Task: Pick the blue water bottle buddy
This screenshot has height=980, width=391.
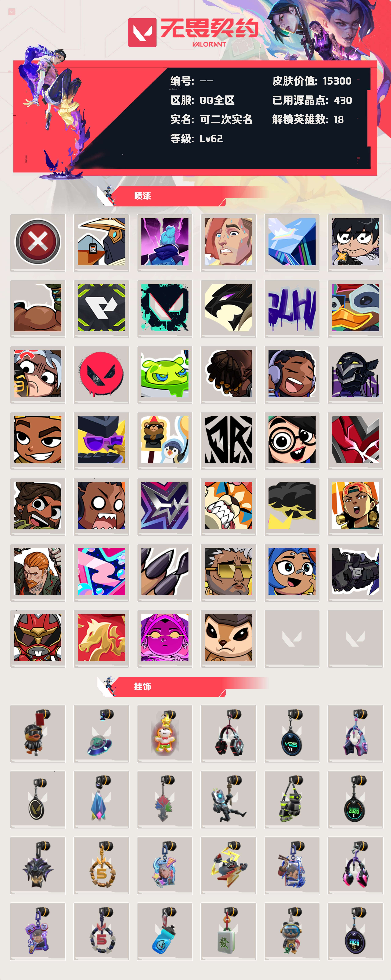Action: pos(165,931)
